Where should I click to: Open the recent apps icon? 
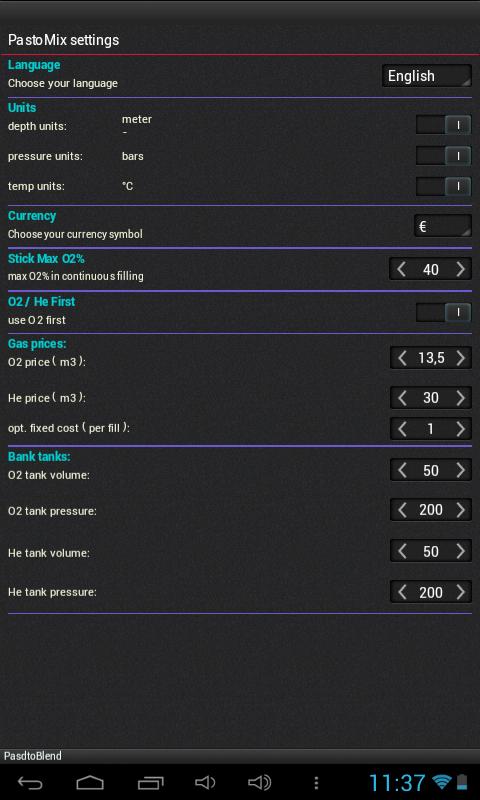[x=150, y=783]
